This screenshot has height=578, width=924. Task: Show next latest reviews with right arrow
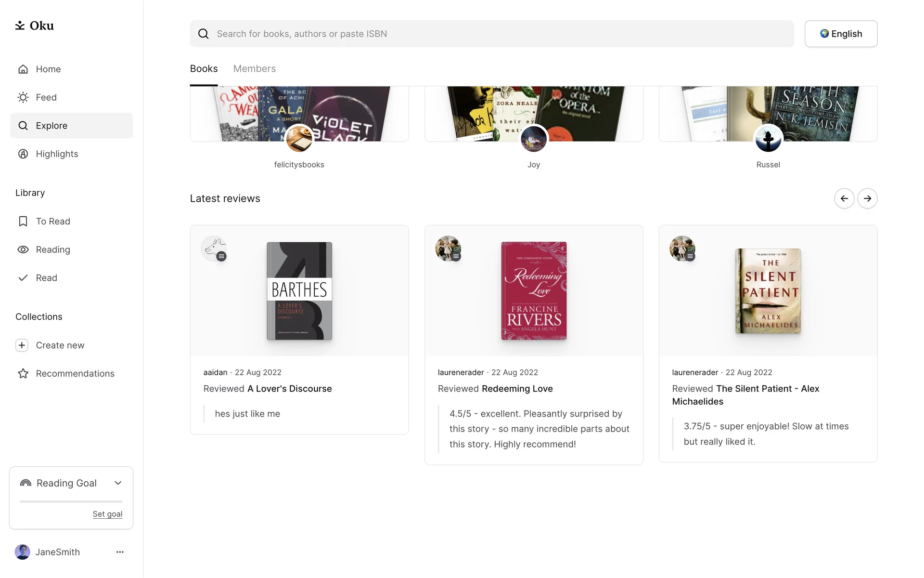[867, 198]
